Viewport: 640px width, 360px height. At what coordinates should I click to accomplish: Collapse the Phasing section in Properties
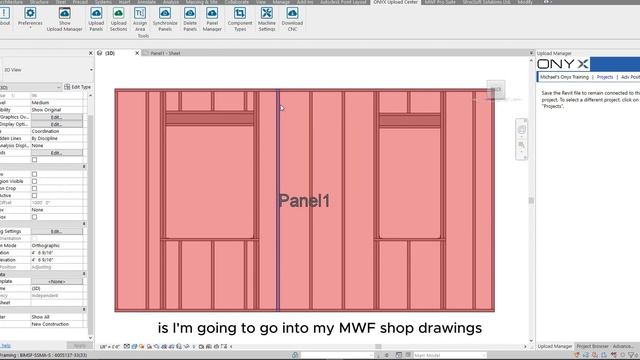[84, 309]
